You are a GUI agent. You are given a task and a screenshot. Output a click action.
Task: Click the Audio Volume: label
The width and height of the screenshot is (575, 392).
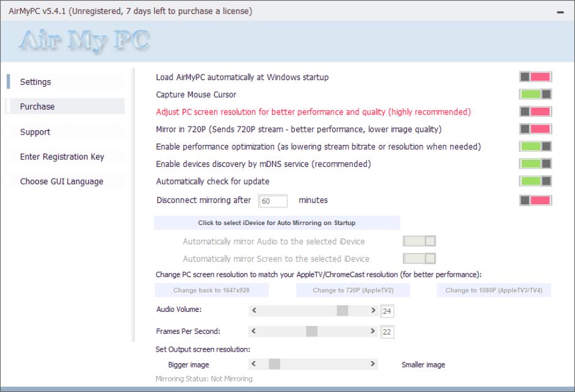179,309
